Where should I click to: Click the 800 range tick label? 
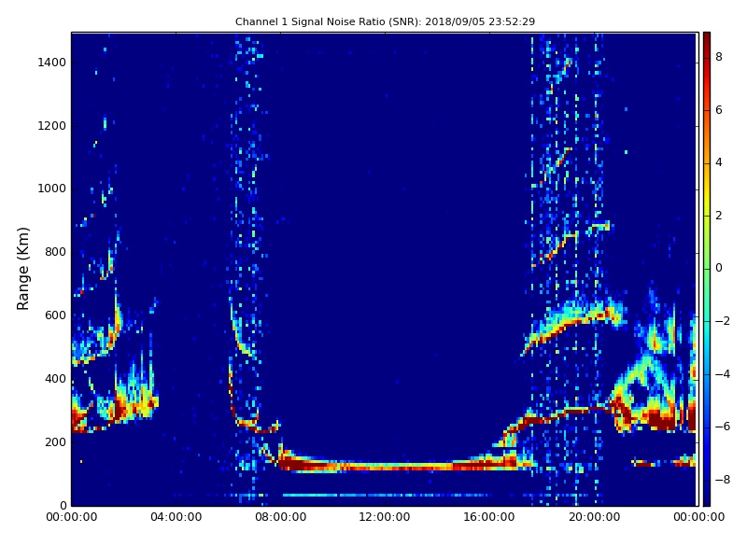[x=55, y=252]
